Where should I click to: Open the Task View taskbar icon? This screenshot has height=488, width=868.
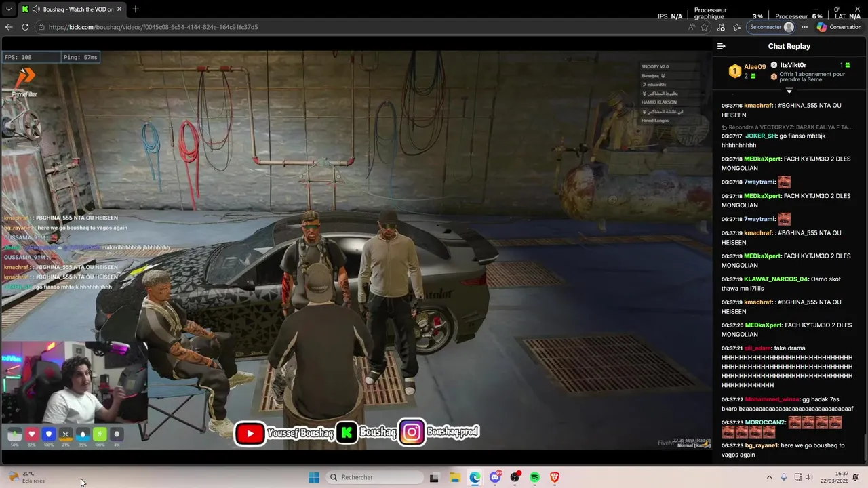pos(434,477)
